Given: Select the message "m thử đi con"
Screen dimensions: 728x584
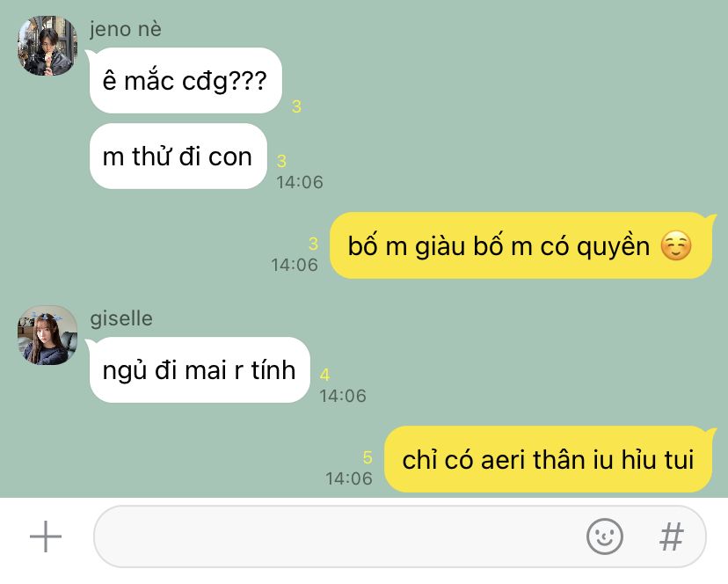Looking at the screenshot, I should click(x=178, y=156).
